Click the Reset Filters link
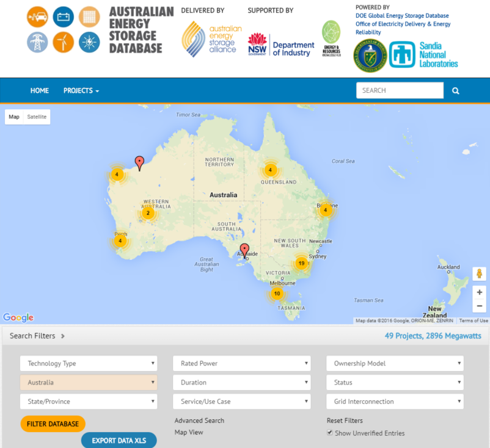The height and width of the screenshot is (448, 490). pos(345,421)
